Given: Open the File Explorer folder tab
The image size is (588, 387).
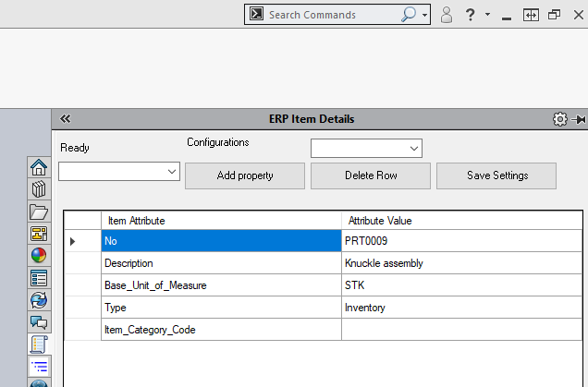Looking at the screenshot, I should point(39,212).
